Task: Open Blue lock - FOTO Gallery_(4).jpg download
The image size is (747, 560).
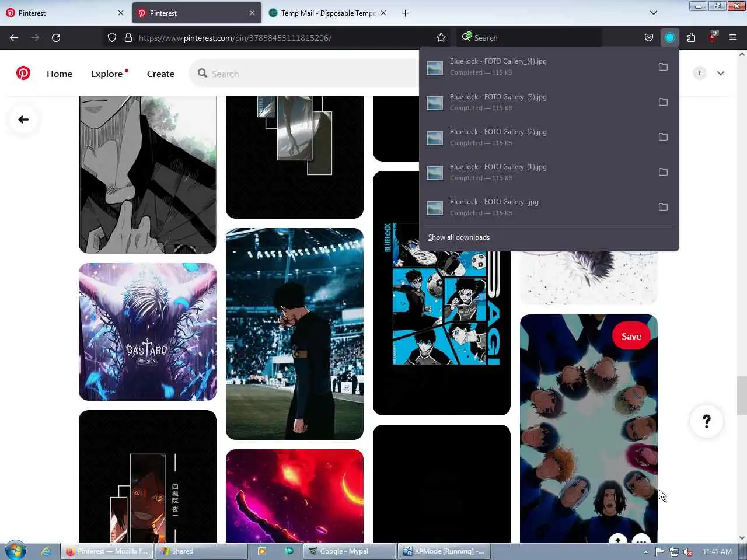Action: [x=537, y=66]
